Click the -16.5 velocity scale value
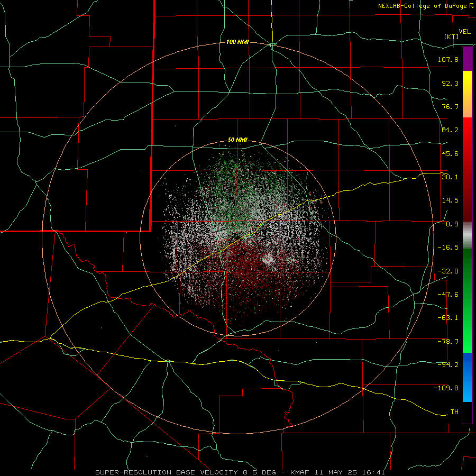Screen dimensions: 476x476 pos(448,248)
